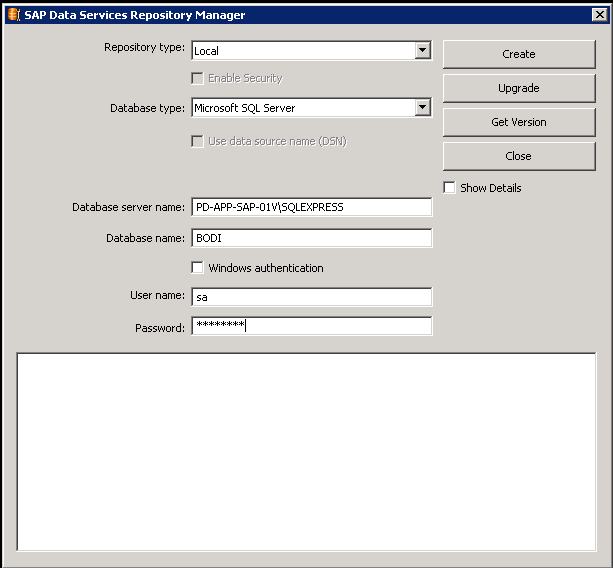Focus the User name field containing sa
Image resolution: width=613 pixels, height=568 pixels.
coord(312,297)
